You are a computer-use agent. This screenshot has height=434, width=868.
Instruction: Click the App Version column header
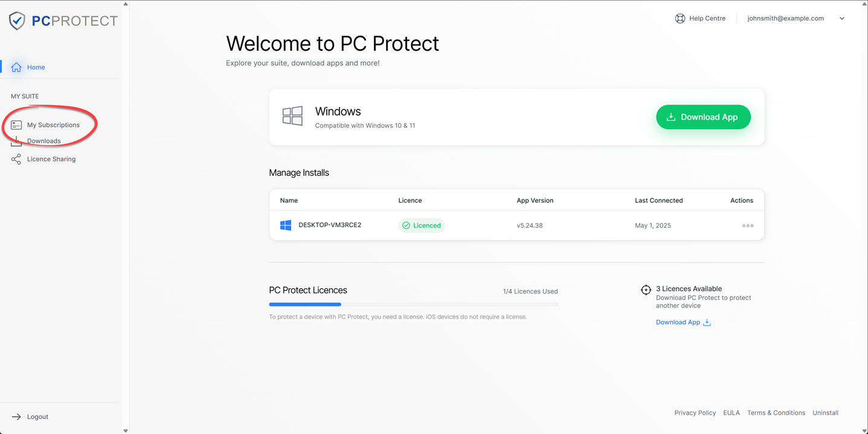point(535,201)
